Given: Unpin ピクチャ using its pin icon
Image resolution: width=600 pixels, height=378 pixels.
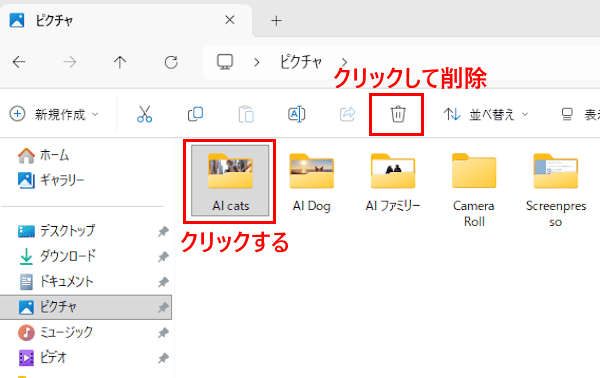Looking at the screenshot, I should pyautogui.click(x=163, y=307).
